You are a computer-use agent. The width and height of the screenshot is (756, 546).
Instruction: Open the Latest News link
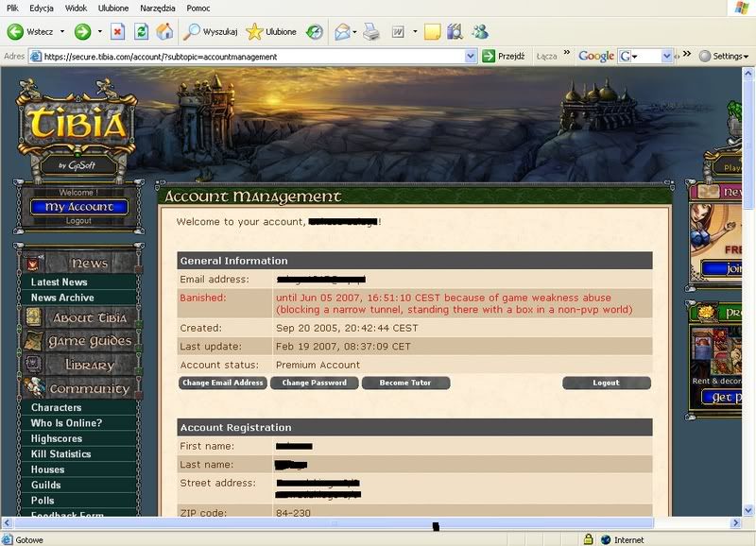click(x=60, y=282)
